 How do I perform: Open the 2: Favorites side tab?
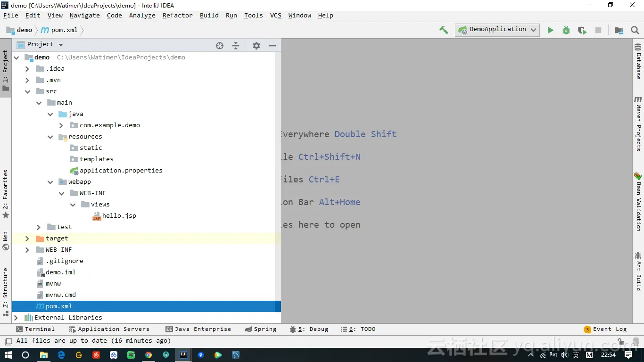tap(6, 194)
